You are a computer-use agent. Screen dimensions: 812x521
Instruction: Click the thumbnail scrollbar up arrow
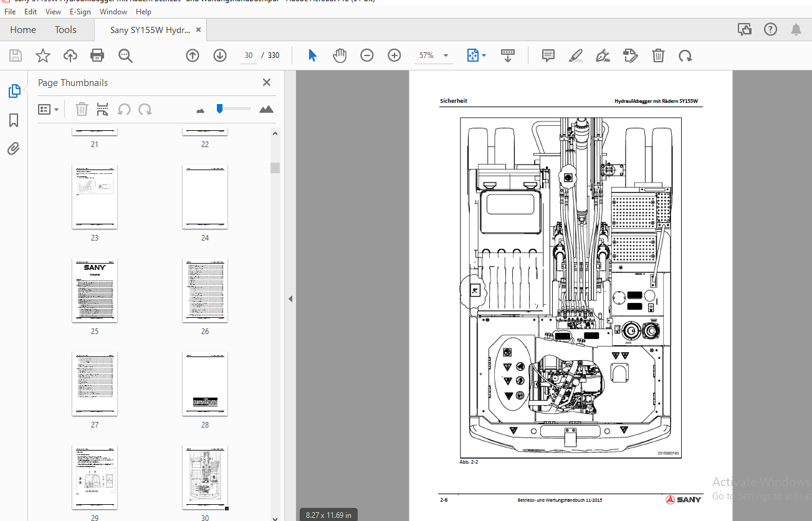pyautogui.click(x=275, y=133)
